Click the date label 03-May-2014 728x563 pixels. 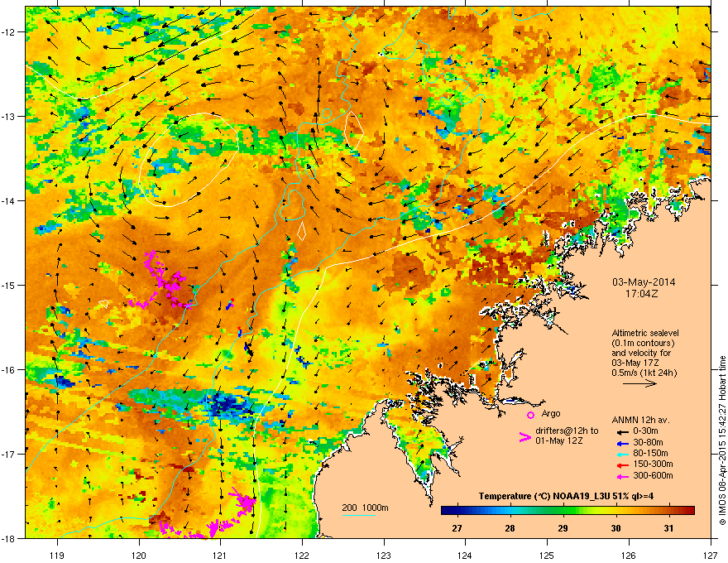tap(644, 282)
